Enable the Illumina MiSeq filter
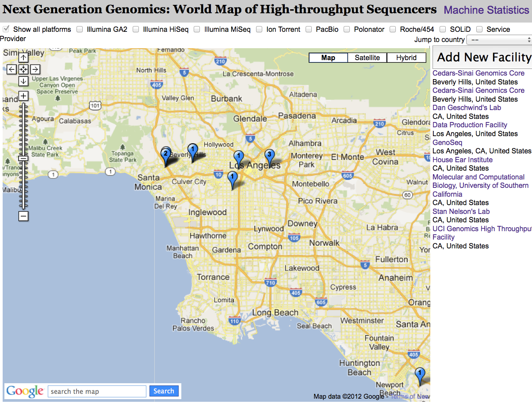This screenshot has height=404, width=532. tap(197, 29)
